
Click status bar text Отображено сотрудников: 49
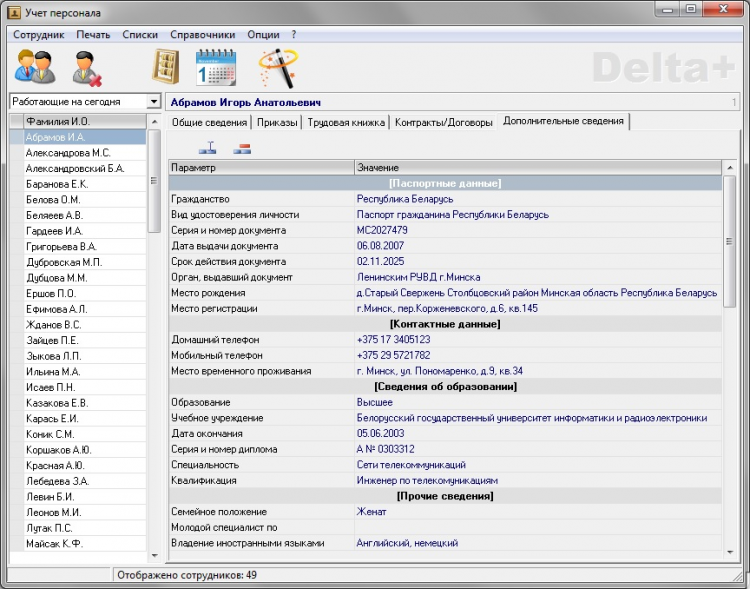point(187,575)
